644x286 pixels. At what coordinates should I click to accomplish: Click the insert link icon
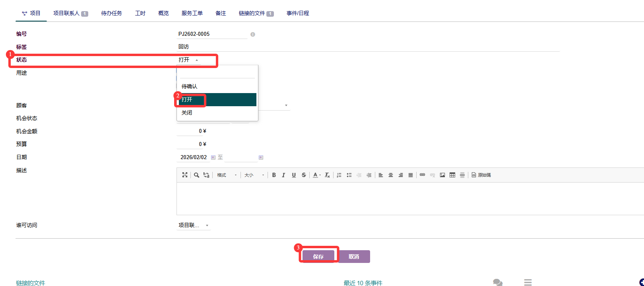pyautogui.click(x=422, y=175)
